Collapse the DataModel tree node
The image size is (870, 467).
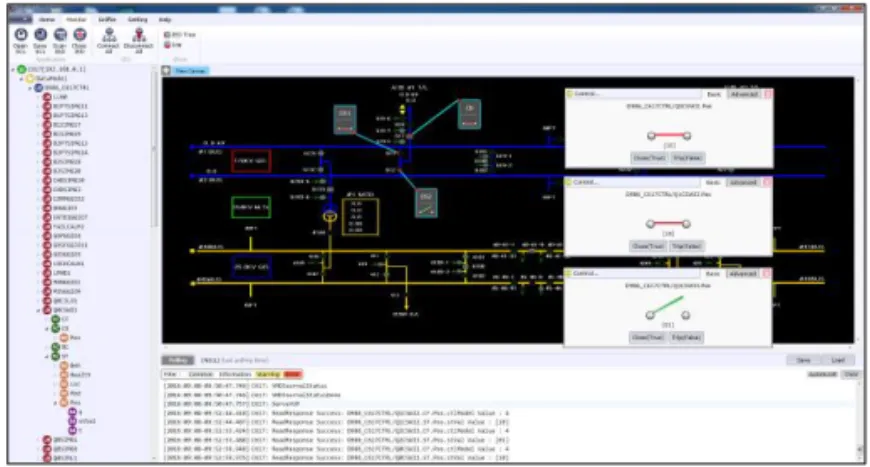click(x=22, y=79)
